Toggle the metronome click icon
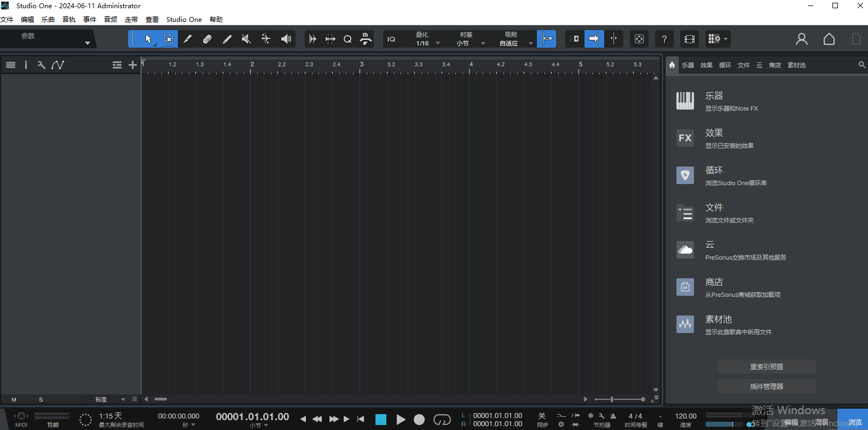Image resolution: width=868 pixels, height=430 pixels. tap(613, 416)
